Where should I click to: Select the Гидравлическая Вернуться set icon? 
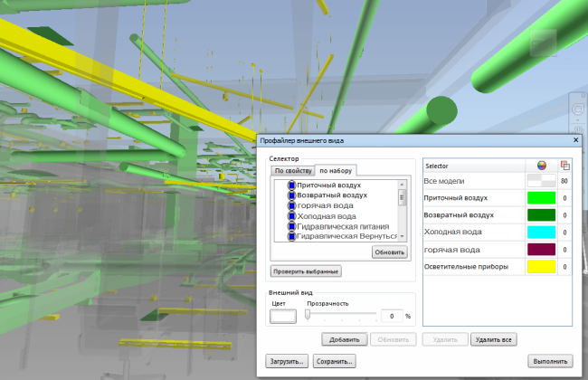tap(291, 237)
